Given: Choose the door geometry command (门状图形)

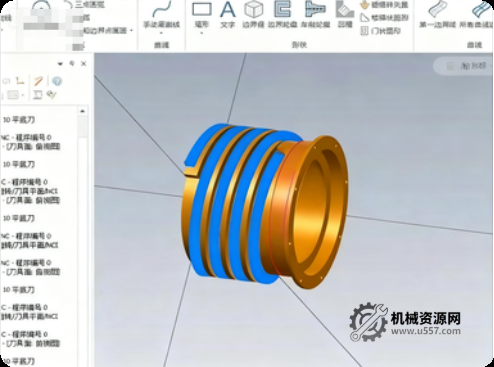Looking at the screenshot, I should tap(381, 31).
